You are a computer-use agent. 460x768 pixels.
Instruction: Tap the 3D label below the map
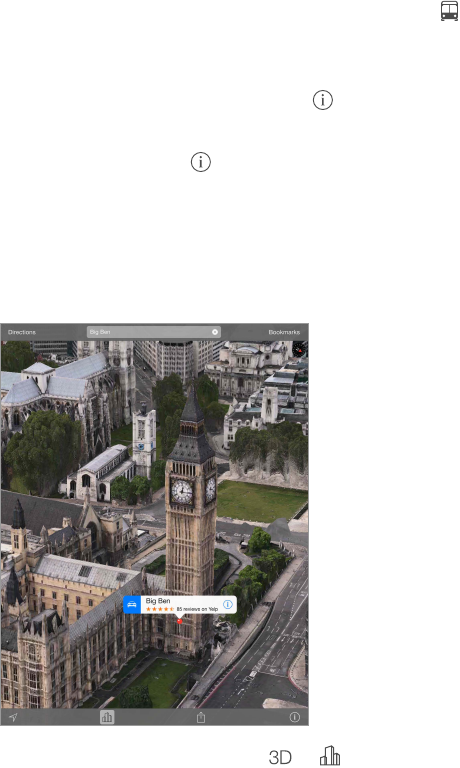tap(280, 757)
